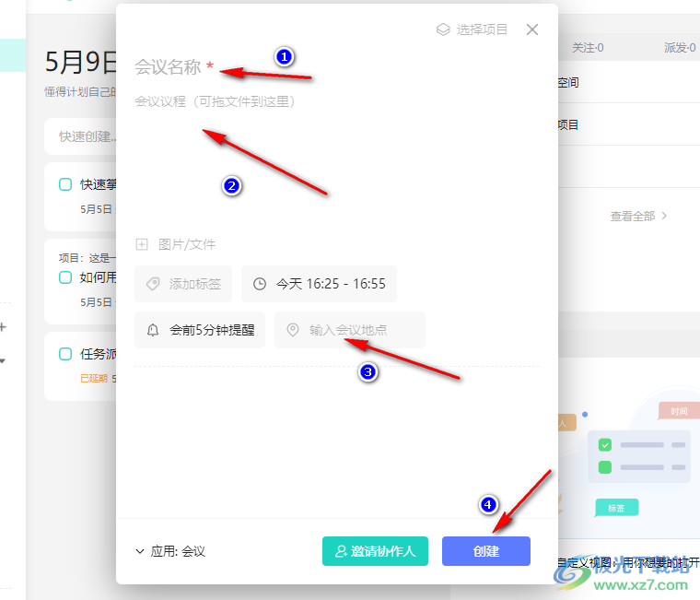700x600 pixels.
Task: Switch to the 关注·0 tab
Action: coord(587,48)
